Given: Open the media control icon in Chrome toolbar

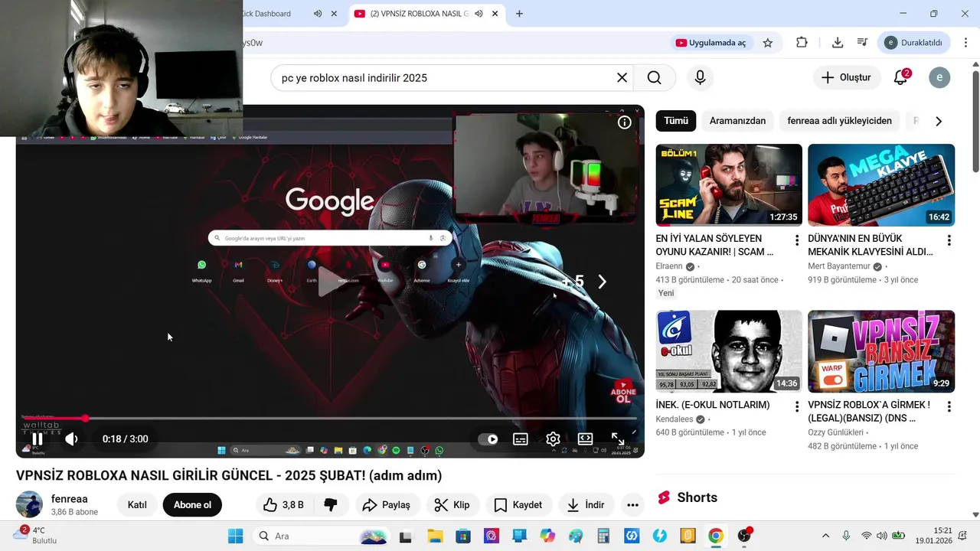Looking at the screenshot, I should pyautogui.click(x=862, y=43).
